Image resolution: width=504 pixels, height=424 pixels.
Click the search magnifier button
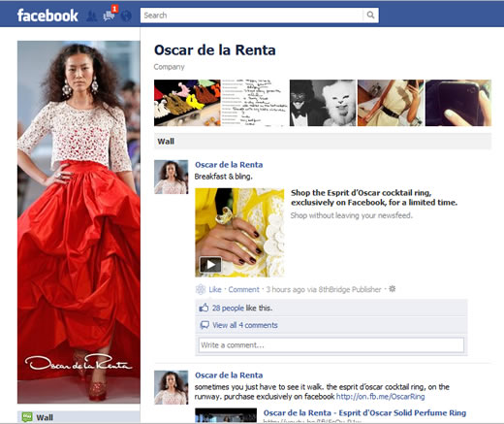[x=370, y=16]
